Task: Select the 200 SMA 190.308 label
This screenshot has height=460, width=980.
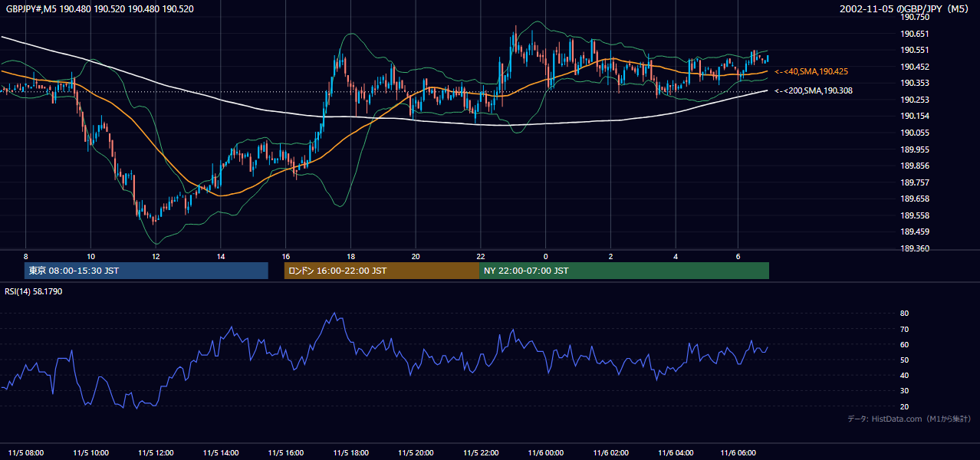Action: tap(813, 90)
